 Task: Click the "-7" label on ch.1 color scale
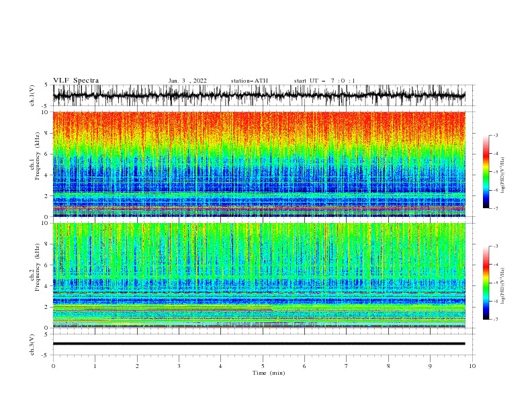tap(496, 209)
